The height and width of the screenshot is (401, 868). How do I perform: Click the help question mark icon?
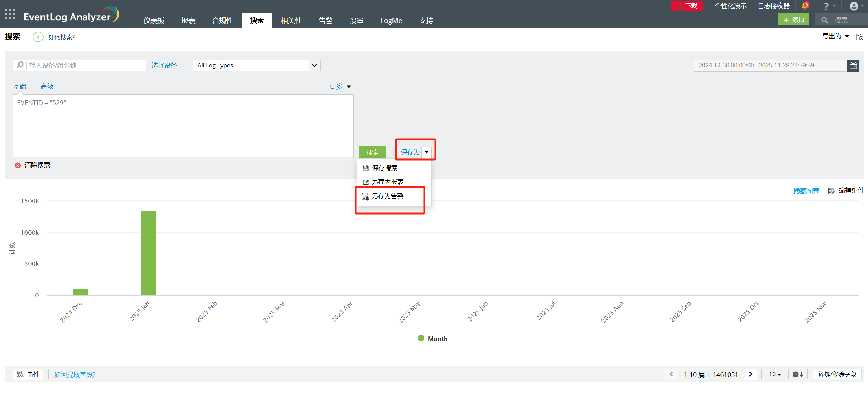tap(826, 6)
